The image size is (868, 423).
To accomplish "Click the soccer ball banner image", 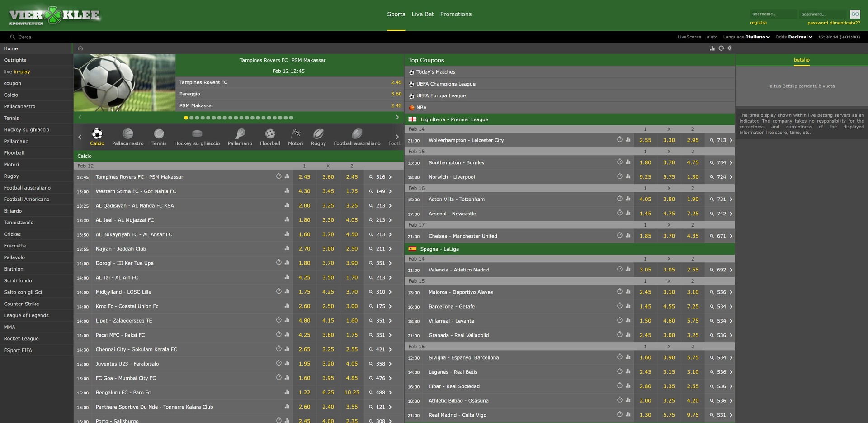I will click(124, 83).
